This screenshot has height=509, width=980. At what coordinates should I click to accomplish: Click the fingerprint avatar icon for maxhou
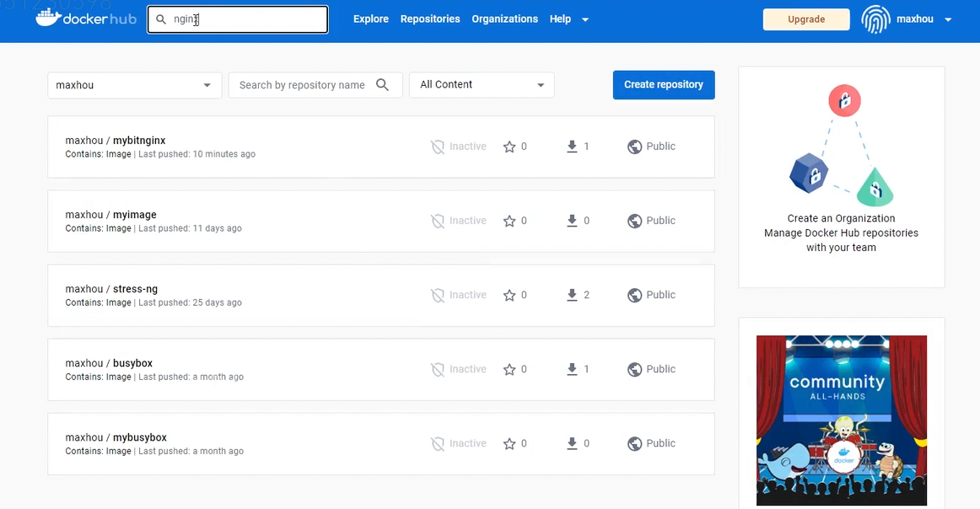click(x=875, y=19)
